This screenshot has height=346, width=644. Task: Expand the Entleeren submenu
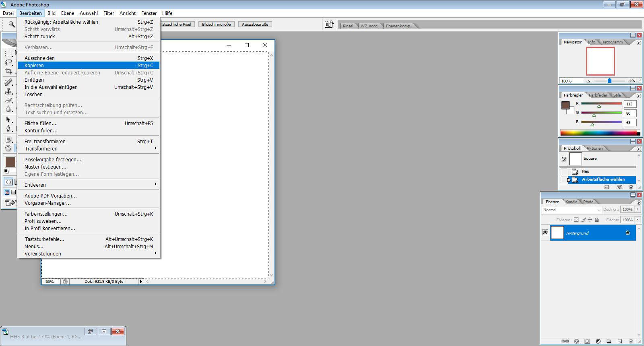(x=89, y=185)
